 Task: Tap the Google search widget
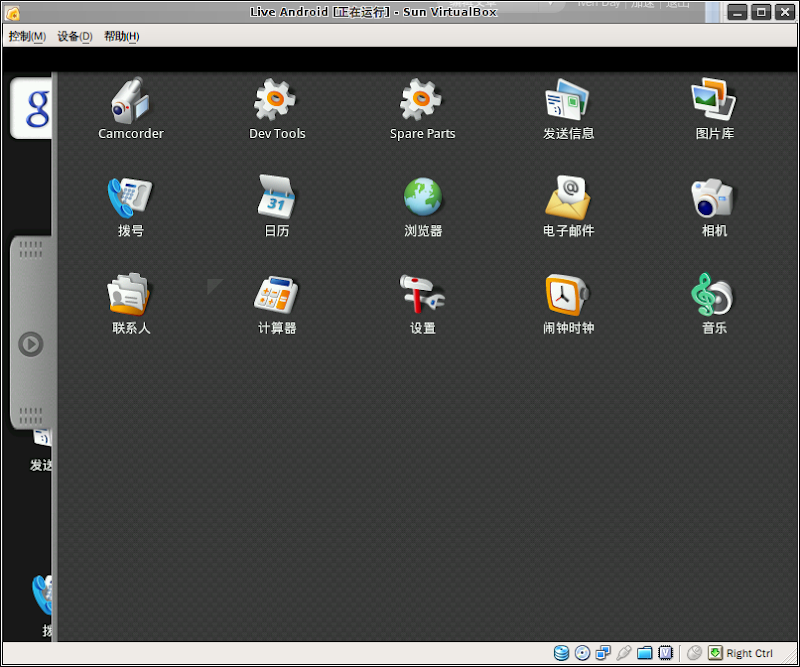32,108
